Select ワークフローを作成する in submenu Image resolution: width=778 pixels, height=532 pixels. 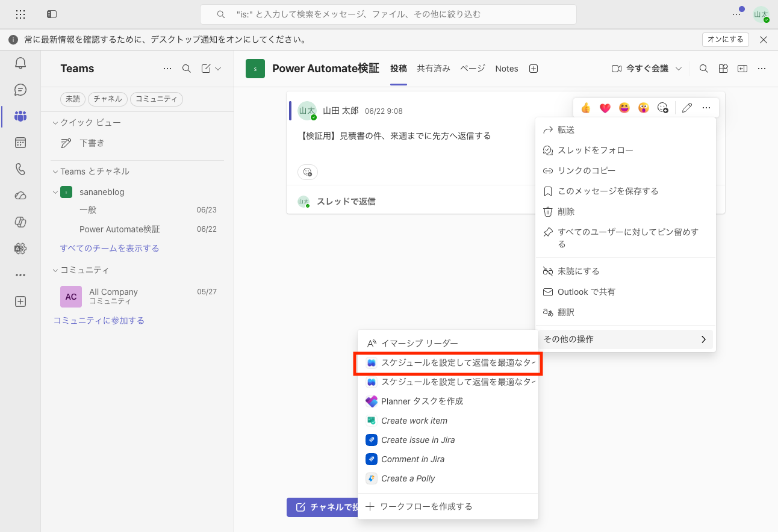pyautogui.click(x=448, y=507)
